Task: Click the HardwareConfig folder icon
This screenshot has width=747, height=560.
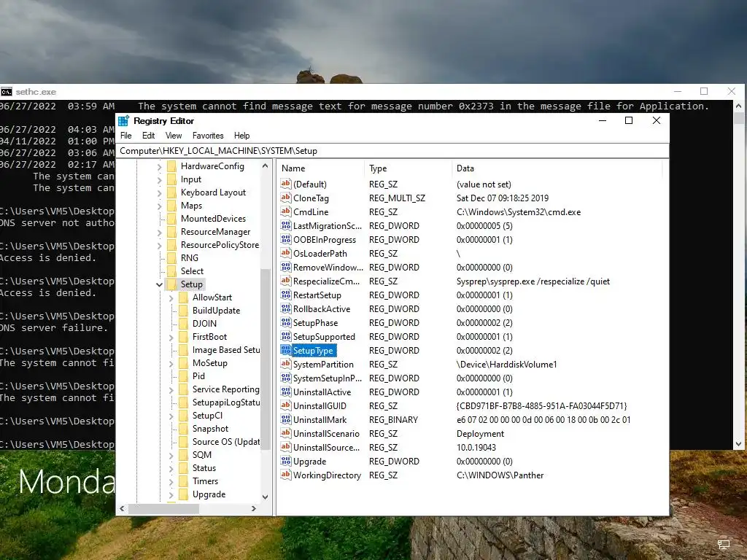Action: tap(172, 166)
